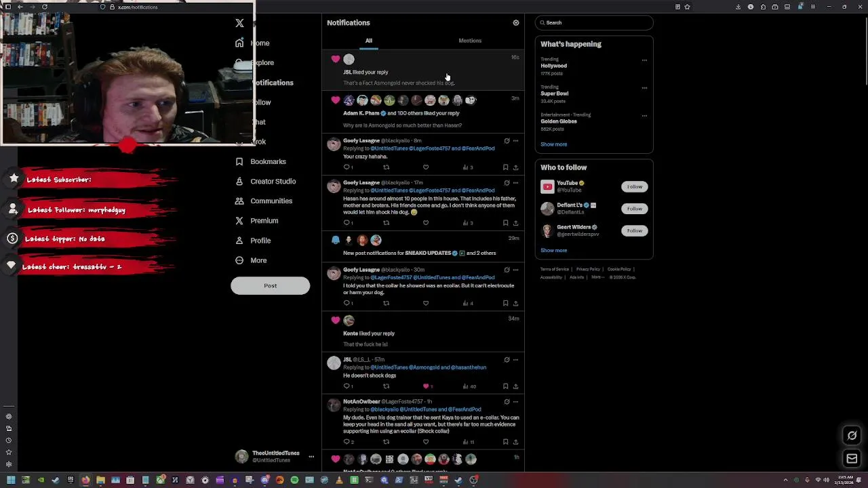Open Creator Studio from sidebar
This screenshot has height=488, width=868.
pyautogui.click(x=265, y=181)
